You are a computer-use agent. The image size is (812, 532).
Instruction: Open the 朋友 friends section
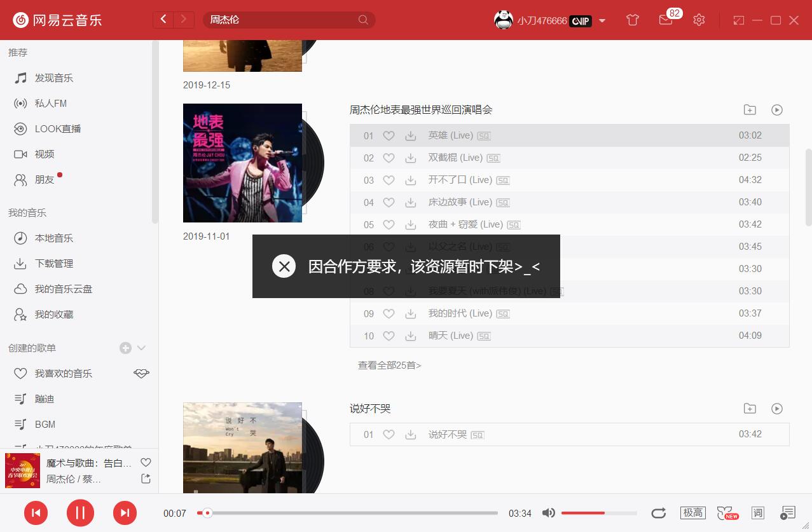coord(44,179)
